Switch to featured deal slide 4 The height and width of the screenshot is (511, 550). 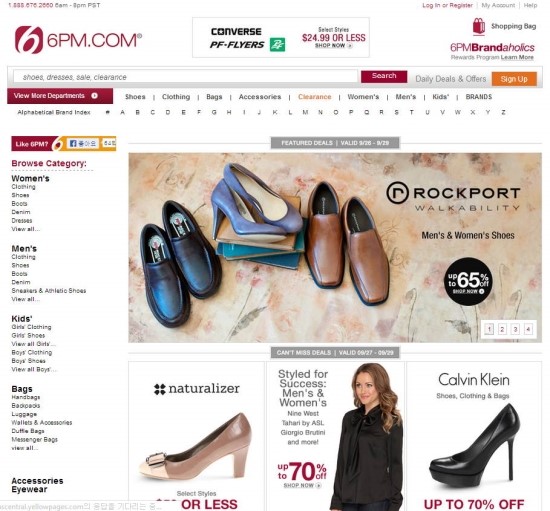pos(528,329)
